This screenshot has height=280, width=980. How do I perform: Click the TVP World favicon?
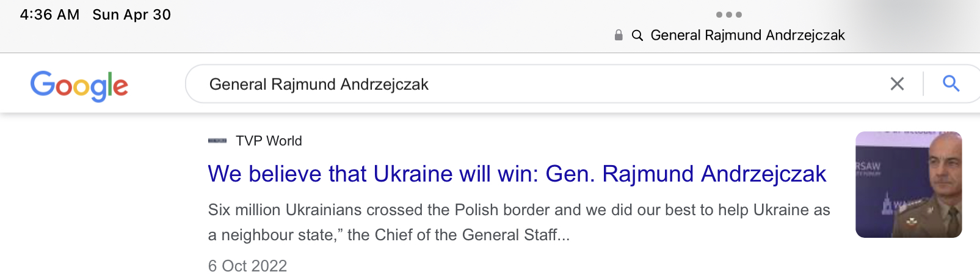click(x=217, y=141)
